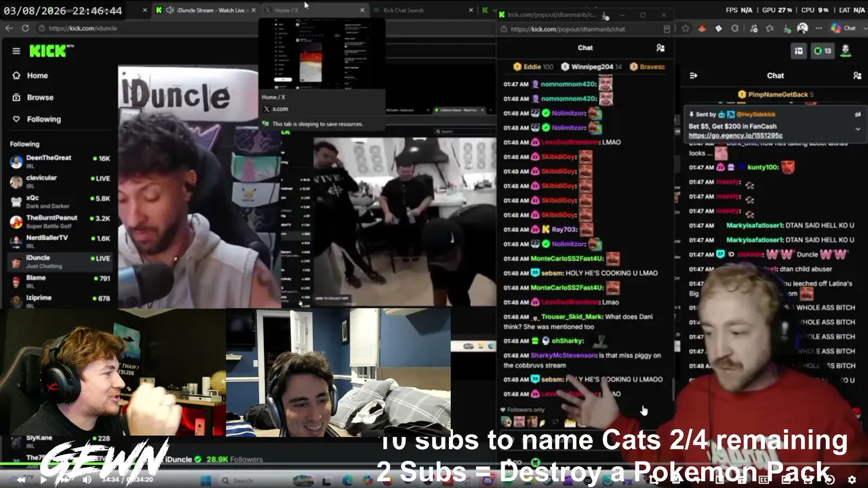Click Ray703 username in popout chat
The height and width of the screenshot is (488, 868).
pyautogui.click(x=564, y=230)
